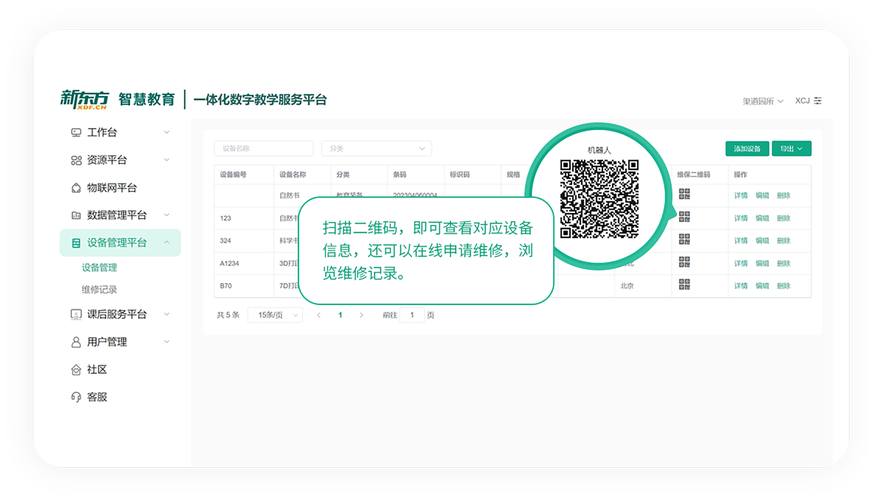Open the 15条/页 page size dropdown

tap(275, 315)
